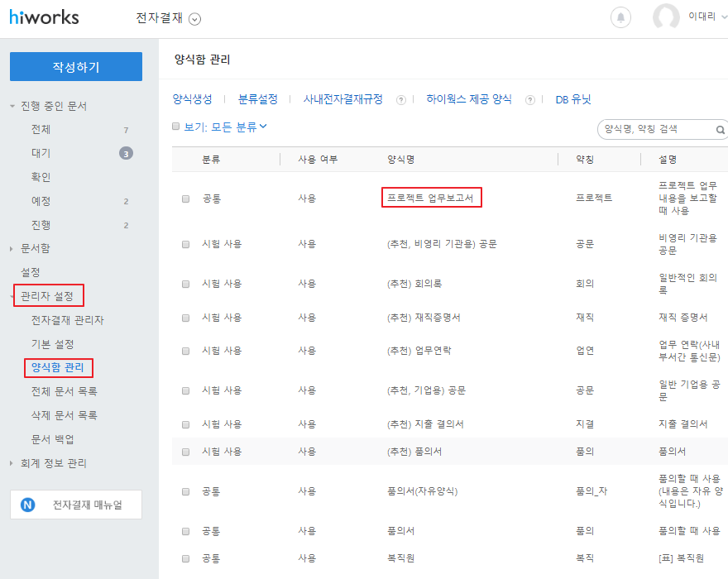
Task: Click the N icon in 전자결재 매뉴얼
Action: point(28,505)
